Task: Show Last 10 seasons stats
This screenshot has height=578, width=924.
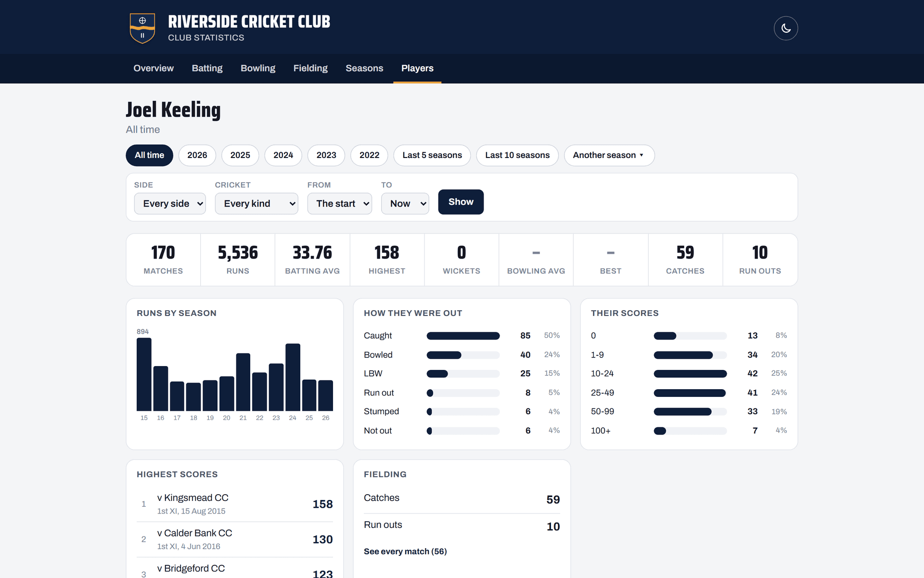Action: point(517,155)
